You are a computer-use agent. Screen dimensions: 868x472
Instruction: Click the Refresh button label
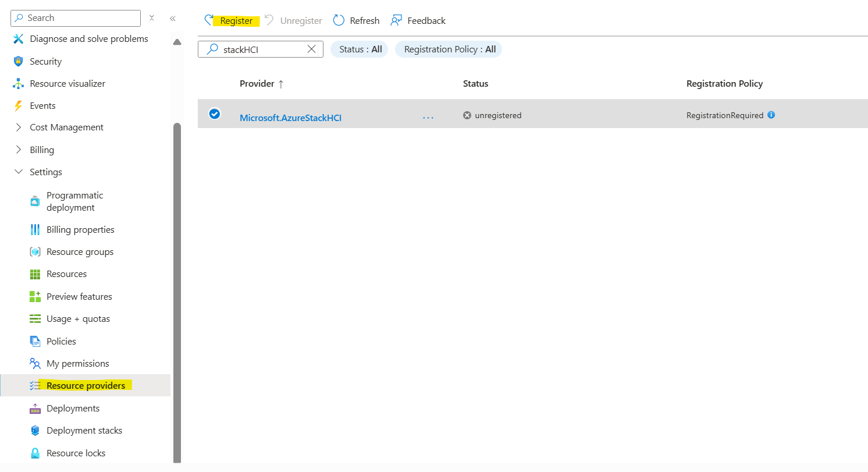pos(365,21)
